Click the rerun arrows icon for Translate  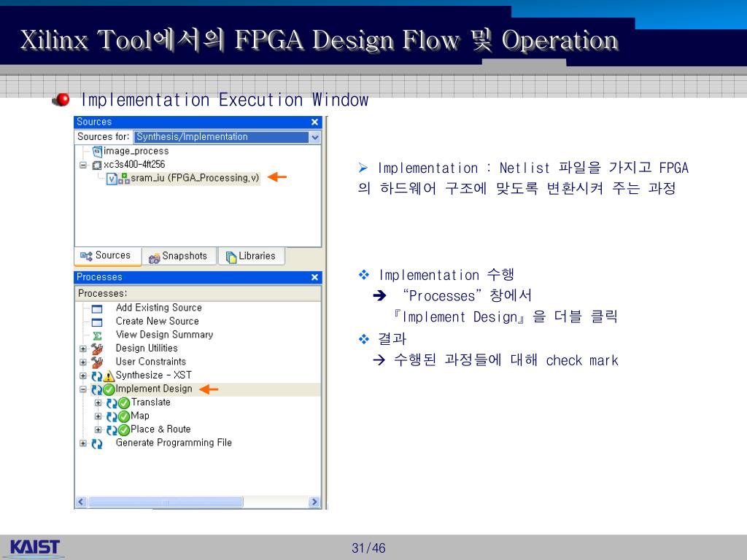tap(112, 403)
